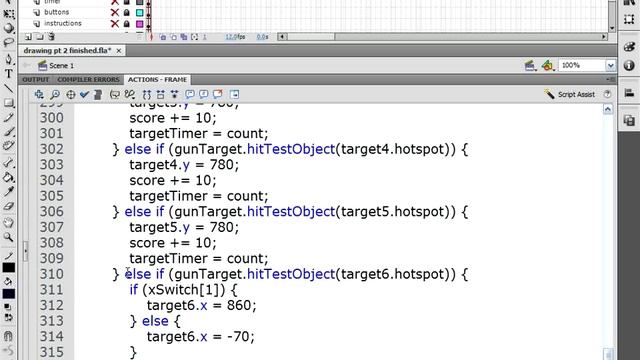
Task: Open Find in Actions panel
Action: pyautogui.click(x=55, y=95)
